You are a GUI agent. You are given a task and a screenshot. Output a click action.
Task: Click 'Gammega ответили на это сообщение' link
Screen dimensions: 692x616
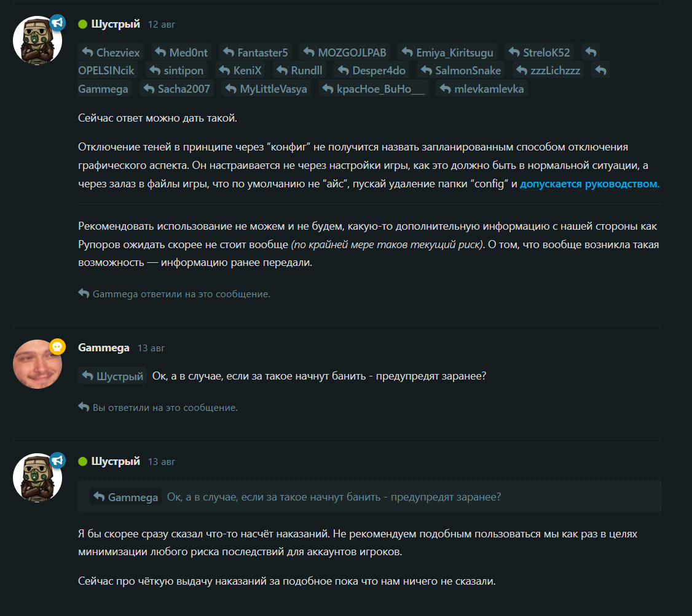click(181, 294)
